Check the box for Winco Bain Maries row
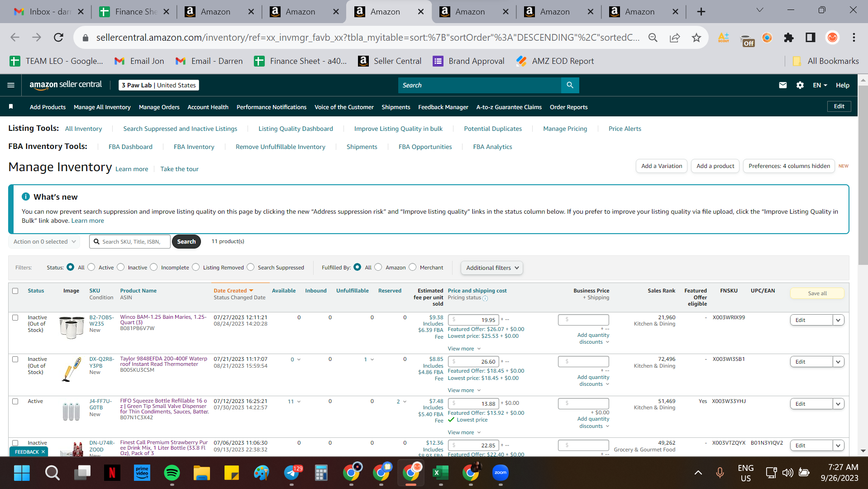This screenshot has height=489, width=868. (x=15, y=317)
